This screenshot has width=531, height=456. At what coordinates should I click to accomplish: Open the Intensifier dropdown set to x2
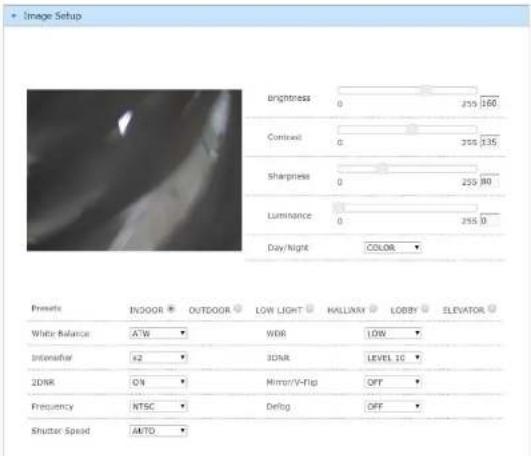pos(158,357)
